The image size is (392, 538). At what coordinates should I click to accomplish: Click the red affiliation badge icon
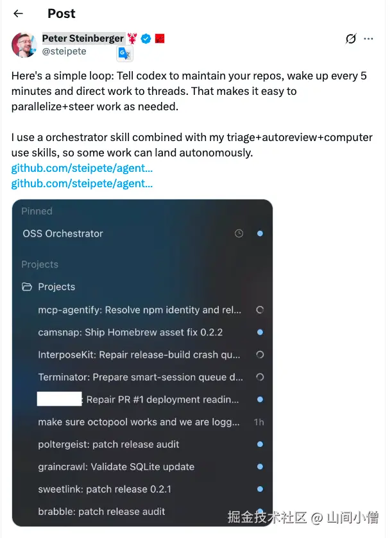pyautogui.click(x=160, y=38)
